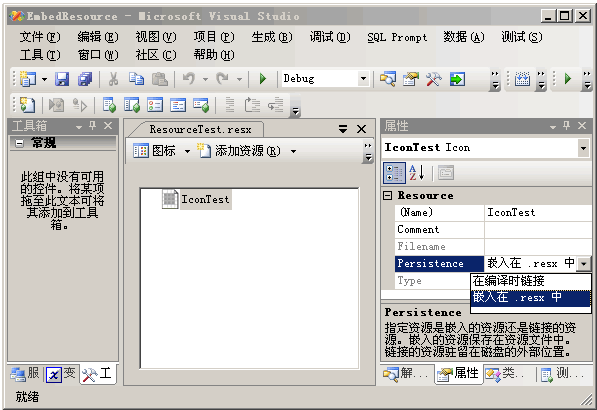Switch to the 属性 tab at the bottom
Image resolution: width=597 pixels, height=410 pixels.
pyautogui.click(x=458, y=374)
